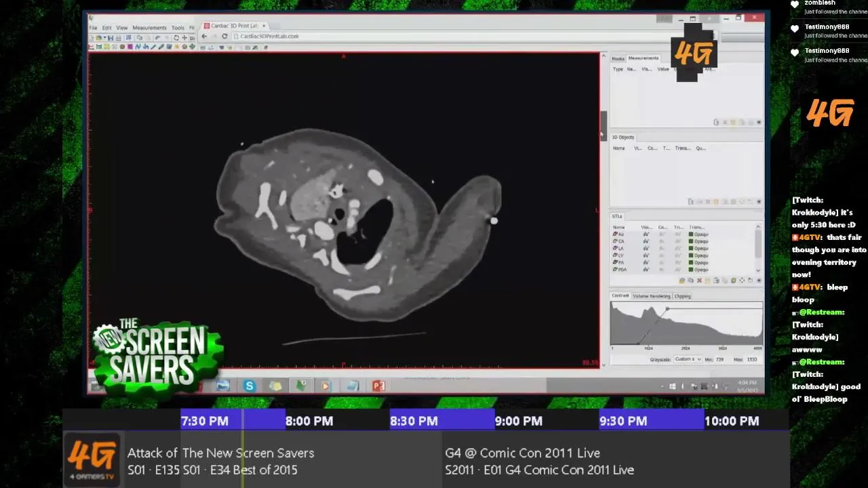Open Skype from the Windows taskbar
The height and width of the screenshot is (488, 868).
pyautogui.click(x=250, y=386)
